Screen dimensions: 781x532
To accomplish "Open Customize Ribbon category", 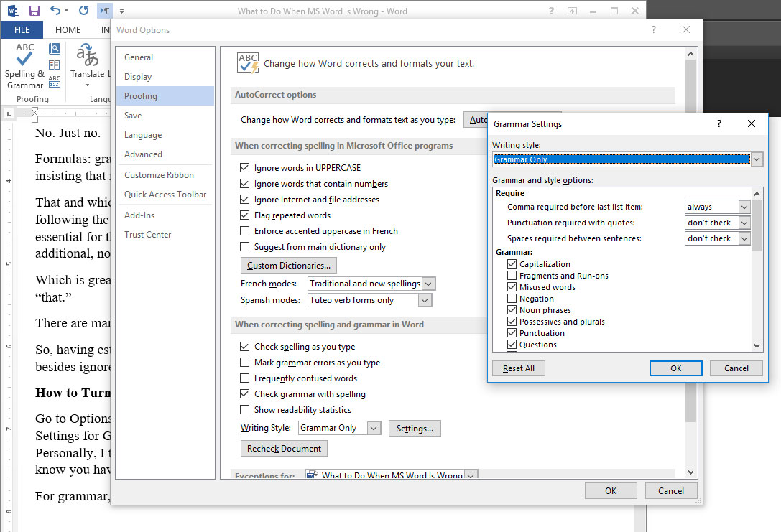I will (x=165, y=175).
